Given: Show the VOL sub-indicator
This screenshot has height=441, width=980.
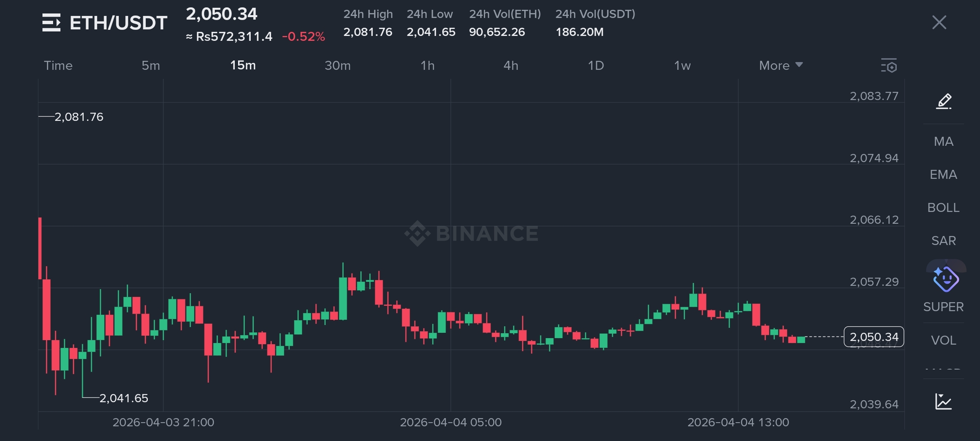Looking at the screenshot, I should tap(943, 340).
